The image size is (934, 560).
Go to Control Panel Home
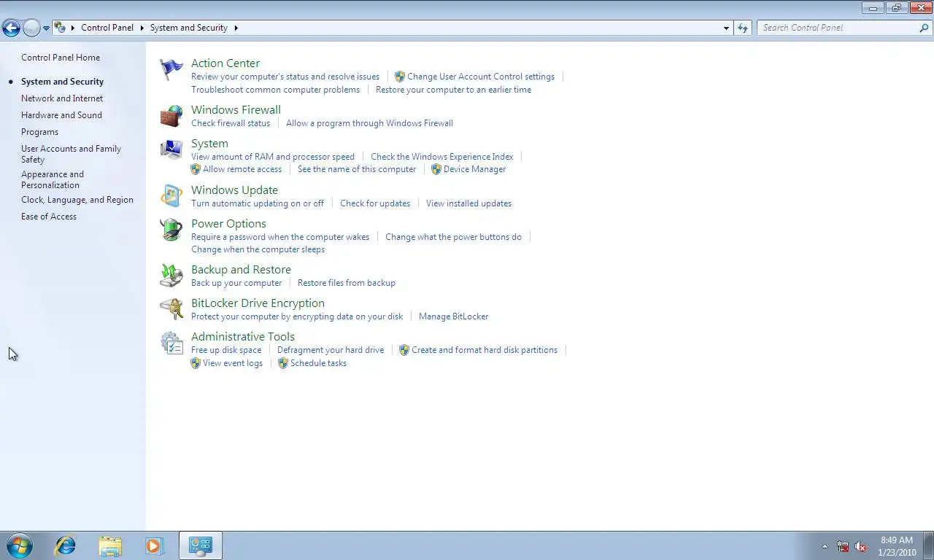tap(61, 58)
